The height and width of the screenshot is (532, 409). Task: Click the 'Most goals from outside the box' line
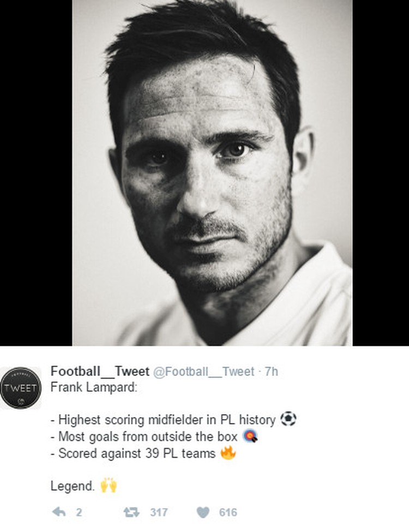pyautogui.click(x=144, y=437)
